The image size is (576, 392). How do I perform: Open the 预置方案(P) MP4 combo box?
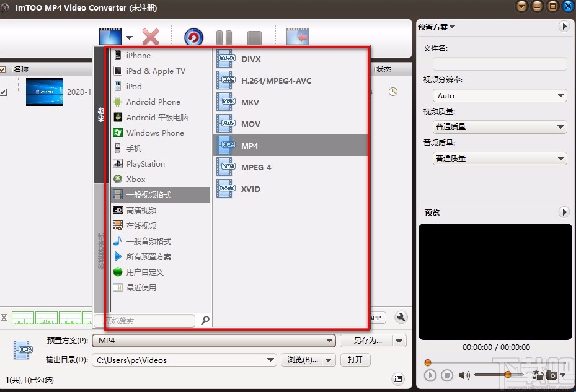tap(214, 341)
